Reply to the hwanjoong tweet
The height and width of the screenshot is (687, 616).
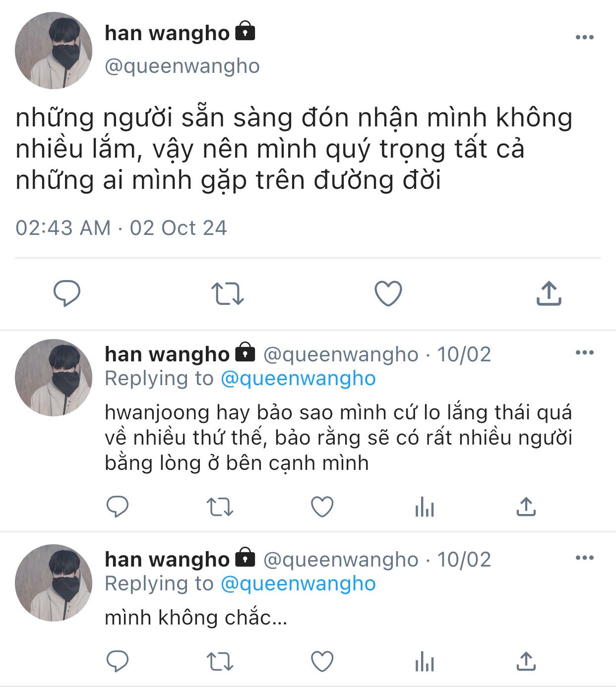tap(118, 507)
